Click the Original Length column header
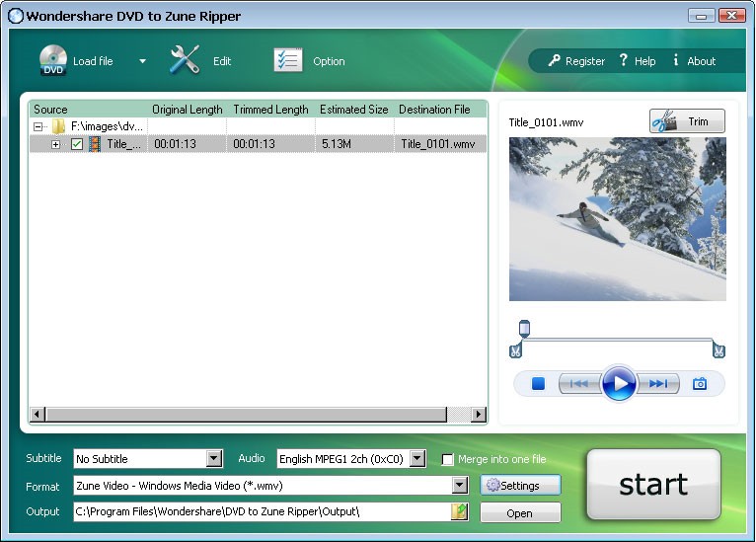Image resolution: width=756 pixels, height=542 pixels. pyautogui.click(x=188, y=110)
